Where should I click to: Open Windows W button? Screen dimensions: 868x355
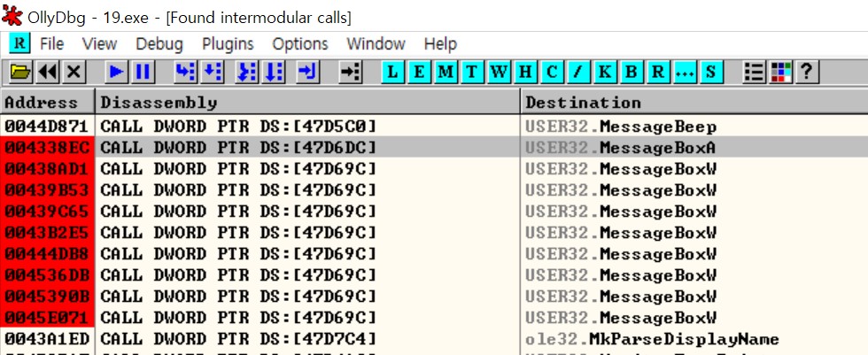499,73
